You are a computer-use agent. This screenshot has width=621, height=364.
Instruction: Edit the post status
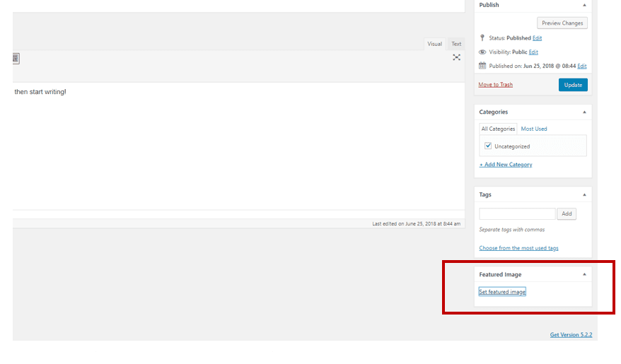537,38
